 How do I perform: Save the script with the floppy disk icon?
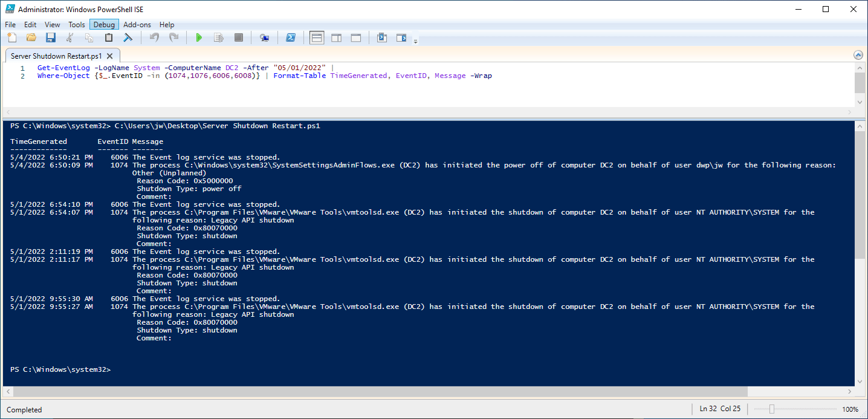pyautogui.click(x=51, y=38)
